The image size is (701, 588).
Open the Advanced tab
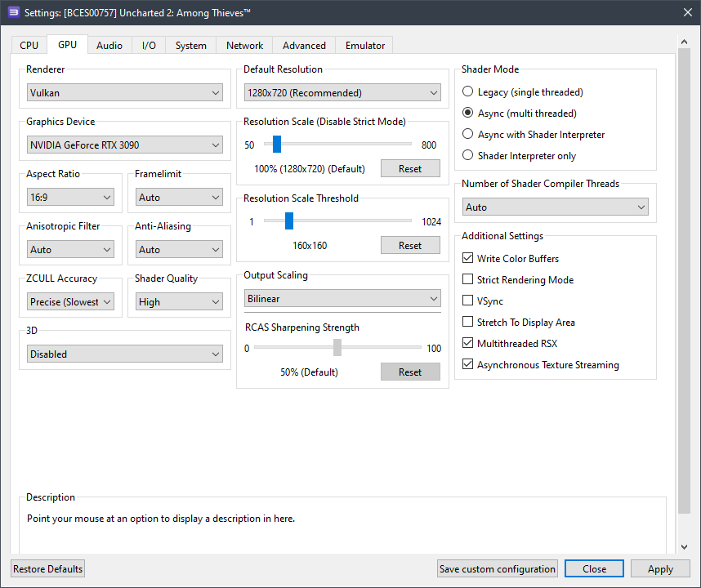coord(304,46)
